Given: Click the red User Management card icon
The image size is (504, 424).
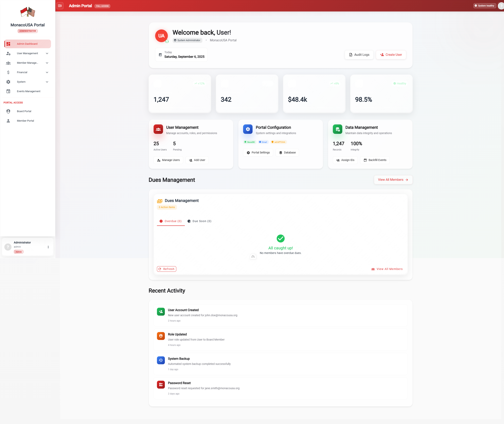Looking at the screenshot, I should click(x=158, y=129).
